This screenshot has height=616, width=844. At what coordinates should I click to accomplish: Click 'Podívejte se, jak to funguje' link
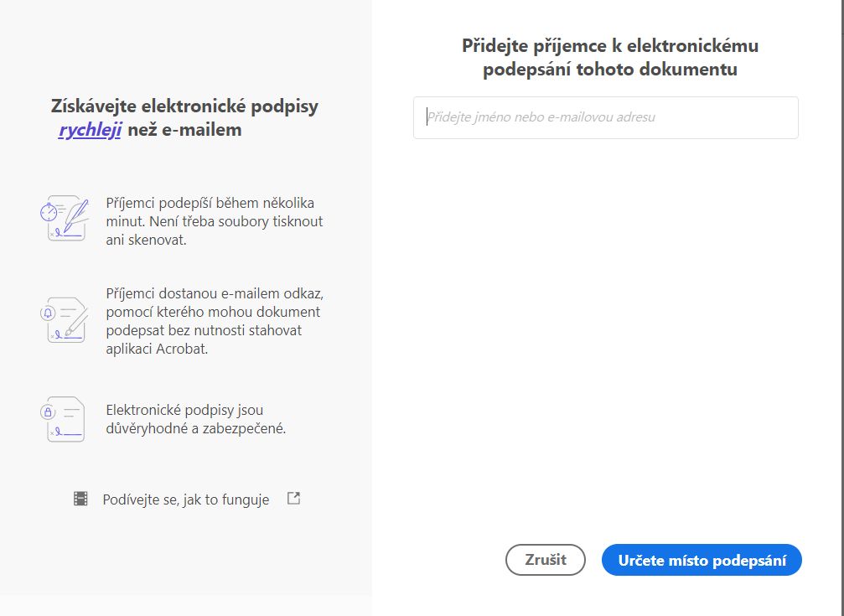184,499
